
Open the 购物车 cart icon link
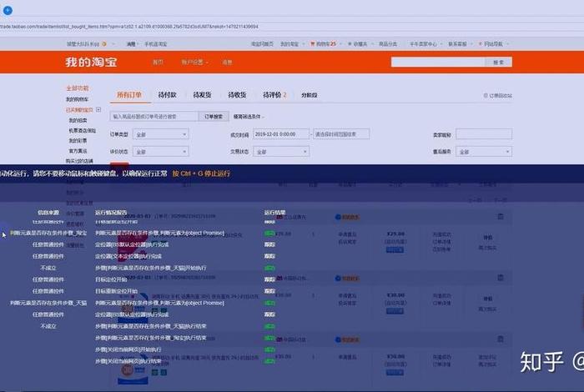[324, 44]
